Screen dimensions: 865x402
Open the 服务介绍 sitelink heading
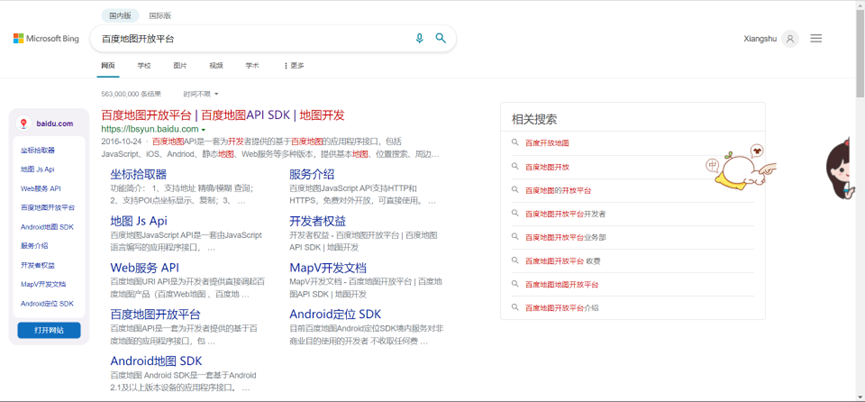click(312, 175)
